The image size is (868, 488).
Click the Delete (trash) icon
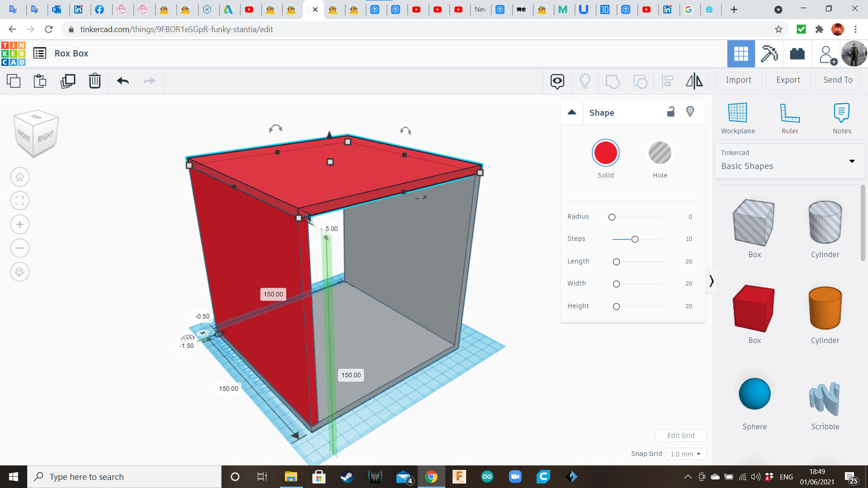coord(94,81)
